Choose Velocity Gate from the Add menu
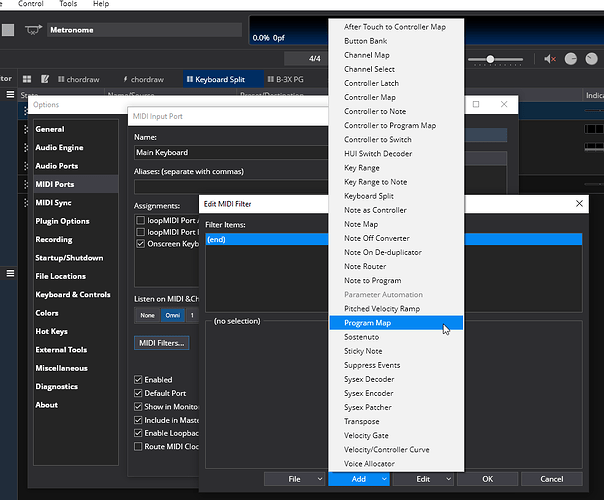Image resolution: width=604 pixels, height=500 pixels. 396,435
